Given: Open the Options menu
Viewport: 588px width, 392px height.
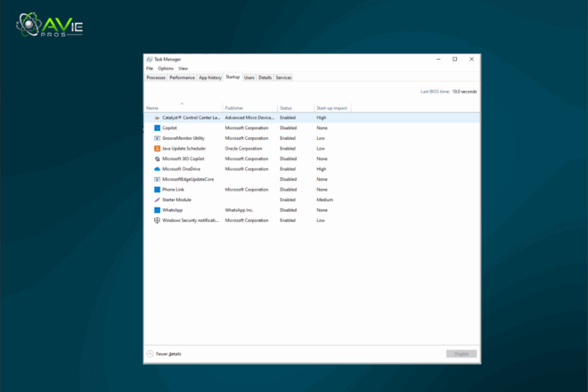Looking at the screenshot, I should pos(166,69).
